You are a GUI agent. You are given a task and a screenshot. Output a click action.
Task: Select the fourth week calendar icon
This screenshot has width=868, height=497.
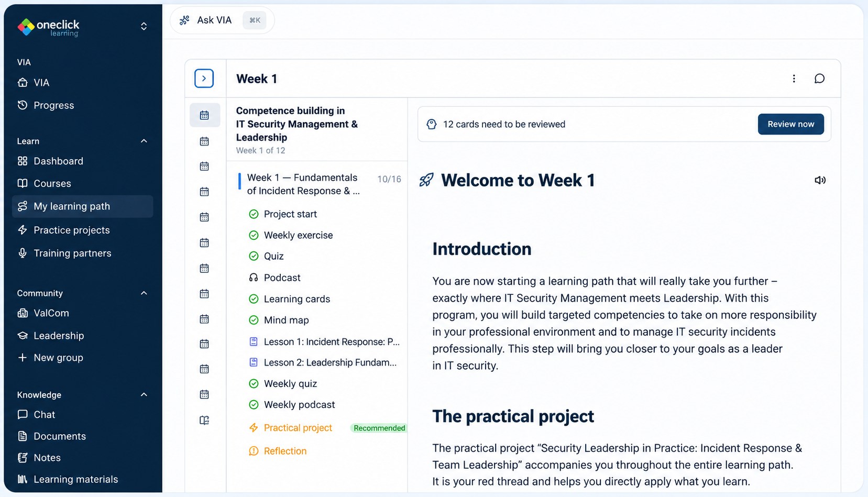(x=205, y=192)
